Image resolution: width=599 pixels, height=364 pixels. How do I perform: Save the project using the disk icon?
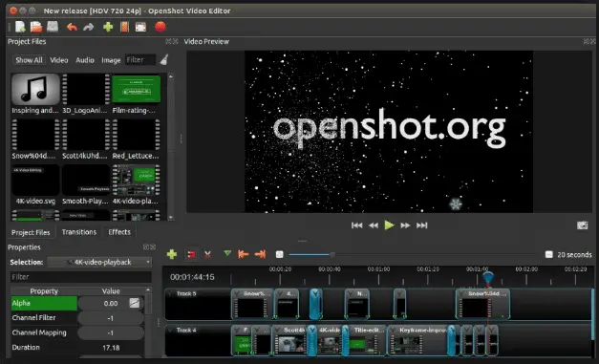(53, 27)
